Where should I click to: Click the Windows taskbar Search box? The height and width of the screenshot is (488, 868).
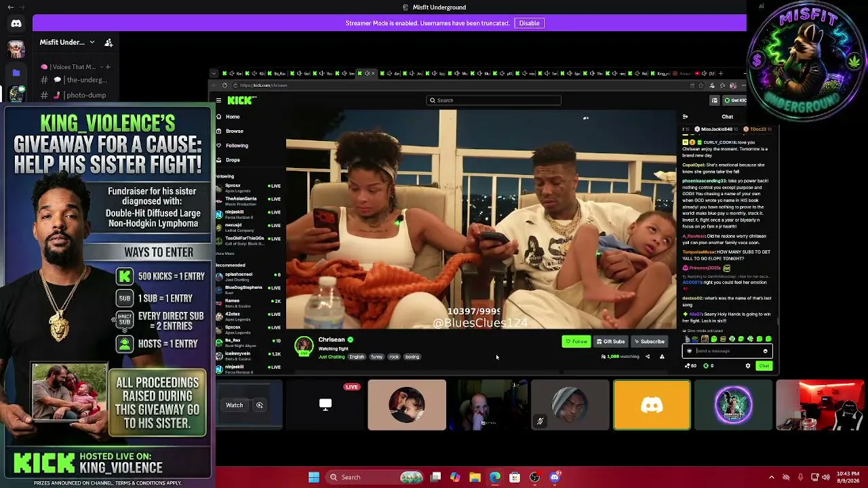click(374, 477)
